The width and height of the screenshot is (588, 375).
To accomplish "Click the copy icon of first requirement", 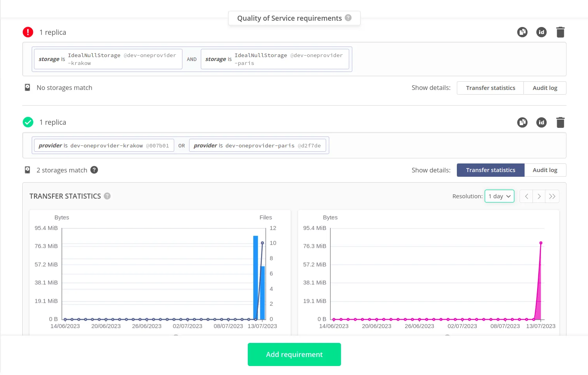I will click(522, 32).
